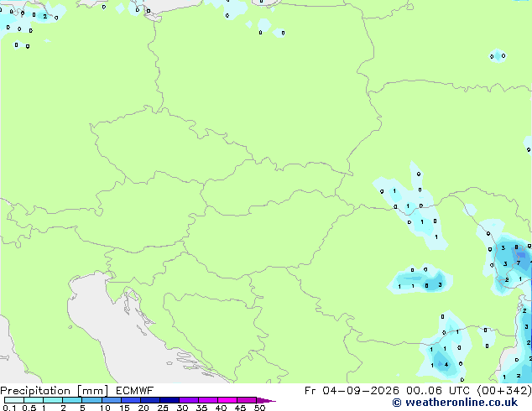Click the '40' legend scale label
532x411 pixels.
click(221, 408)
